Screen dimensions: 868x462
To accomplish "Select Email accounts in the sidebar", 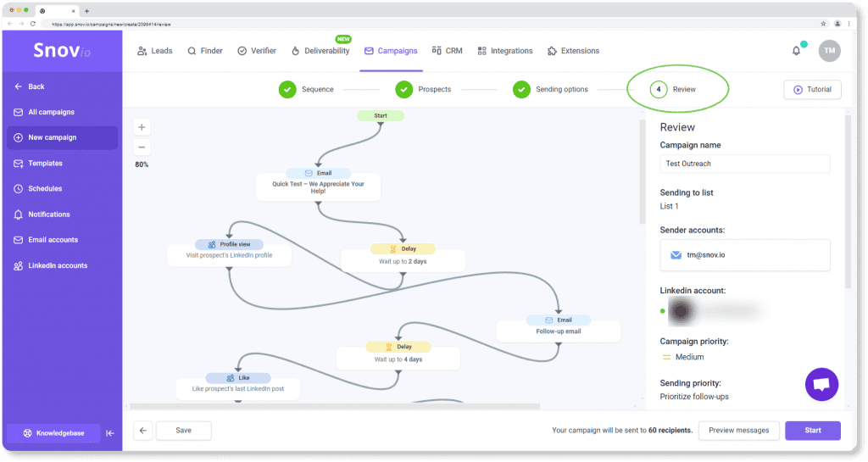I will (53, 240).
